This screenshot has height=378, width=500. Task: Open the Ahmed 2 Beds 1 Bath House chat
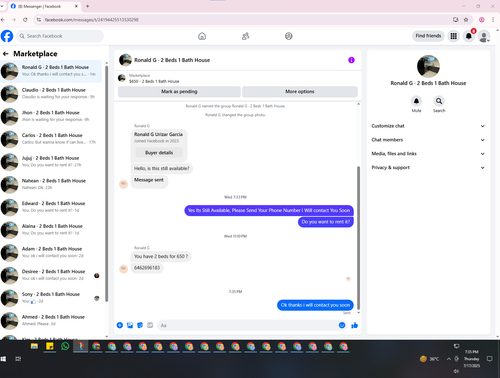52,320
